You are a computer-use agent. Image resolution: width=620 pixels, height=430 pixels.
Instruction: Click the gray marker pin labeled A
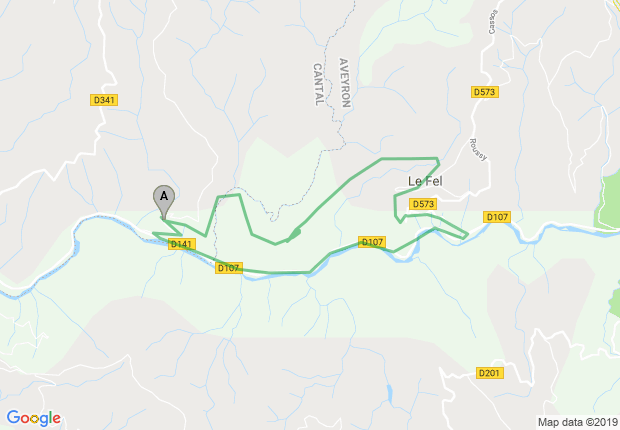coord(164,202)
